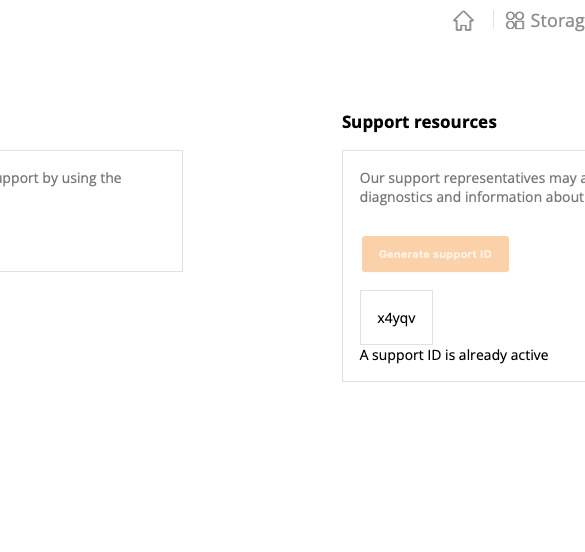Open the Storage menu label
Viewport: 585px width, 552px height.
point(557,21)
